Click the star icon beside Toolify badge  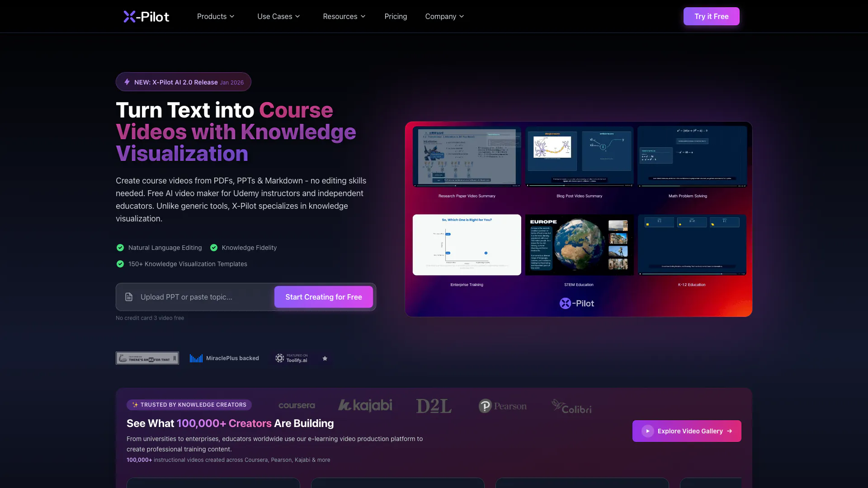click(x=325, y=358)
